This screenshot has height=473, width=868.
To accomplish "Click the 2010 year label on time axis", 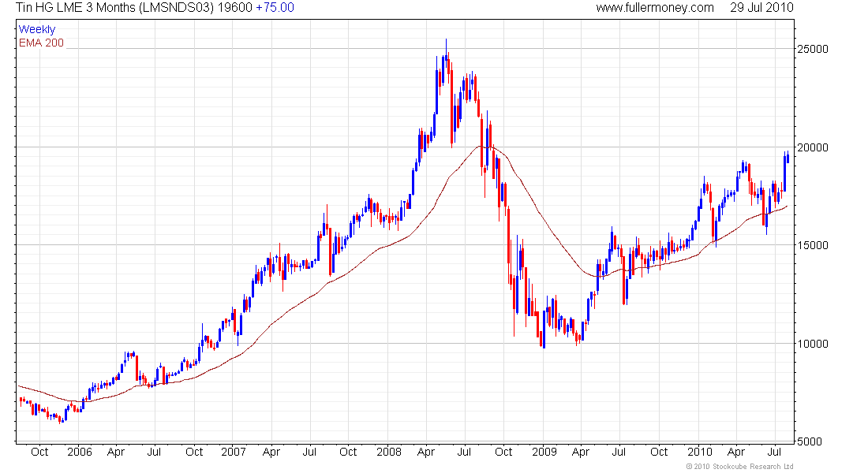I will tap(699, 452).
